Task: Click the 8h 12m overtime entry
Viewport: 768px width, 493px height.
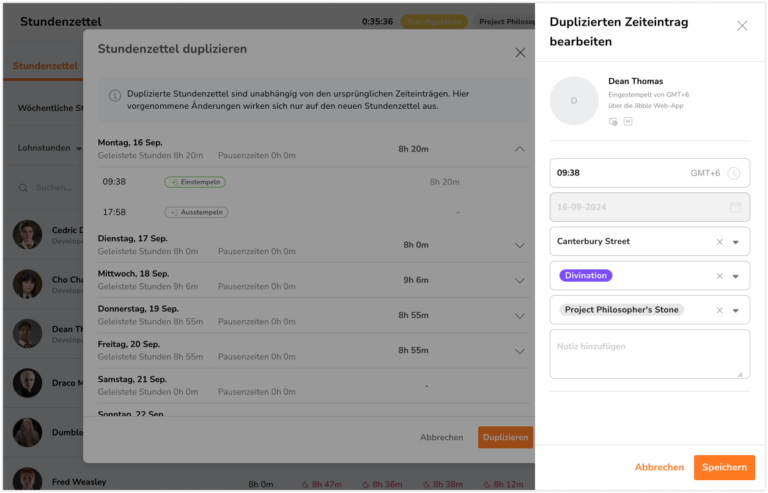Action: click(503, 484)
